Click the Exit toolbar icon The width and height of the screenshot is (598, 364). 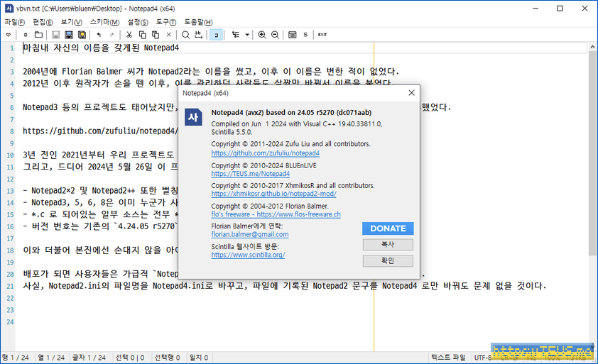(322, 35)
